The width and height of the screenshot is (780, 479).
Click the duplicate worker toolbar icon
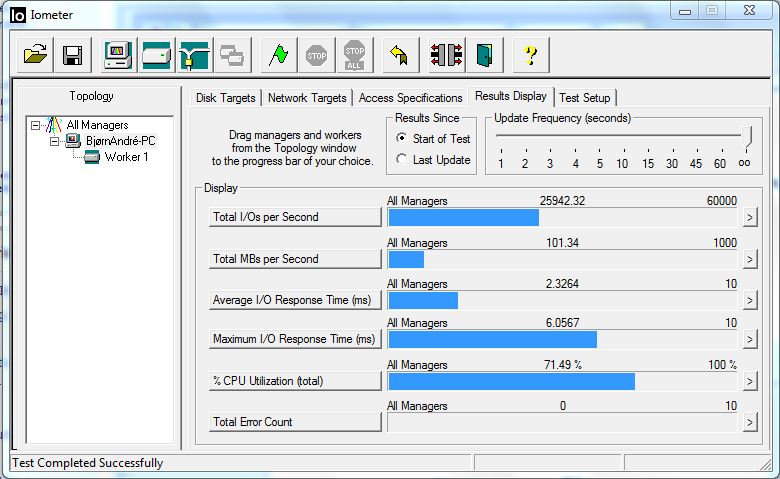pos(232,55)
